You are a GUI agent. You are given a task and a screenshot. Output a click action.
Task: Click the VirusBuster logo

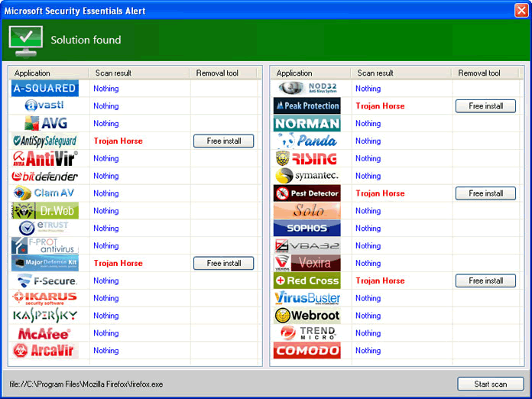[x=307, y=298]
